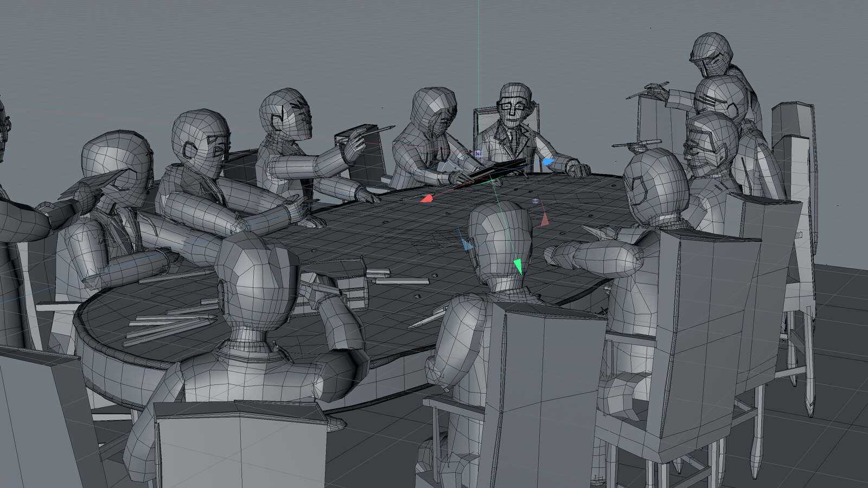Click the vertical cyan axis line at top
Viewport: 868px width, 488px height.
tap(478, 33)
